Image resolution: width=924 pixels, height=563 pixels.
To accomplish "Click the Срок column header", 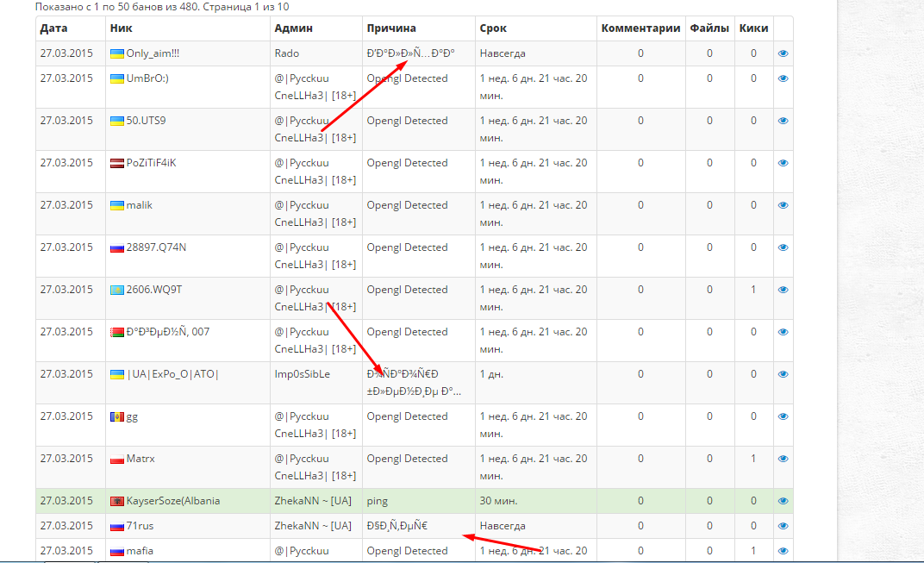I will coord(493,28).
